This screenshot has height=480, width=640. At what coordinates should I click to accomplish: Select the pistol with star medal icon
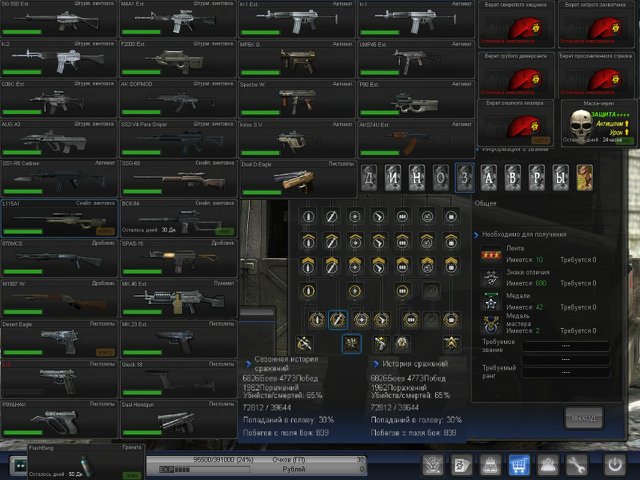pyautogui.click(x=380, y=343)
